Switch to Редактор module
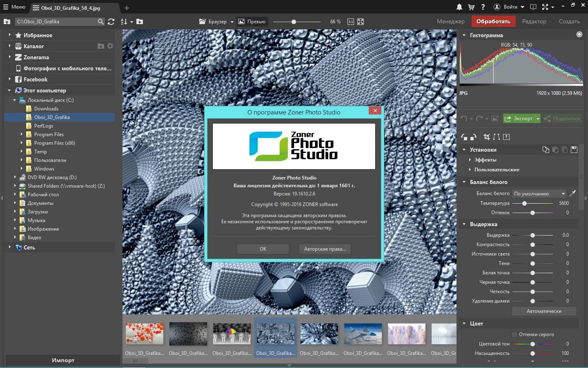This screenshot has height=368, width=588. (534, 21)
